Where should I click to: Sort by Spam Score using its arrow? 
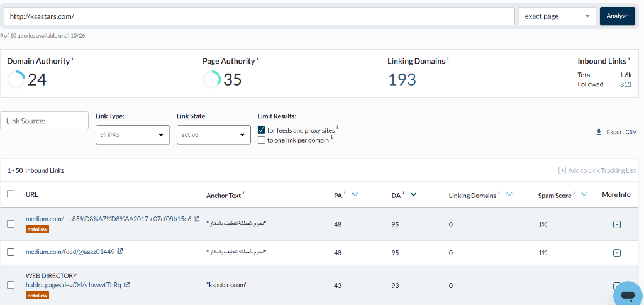tap(584, 194)
